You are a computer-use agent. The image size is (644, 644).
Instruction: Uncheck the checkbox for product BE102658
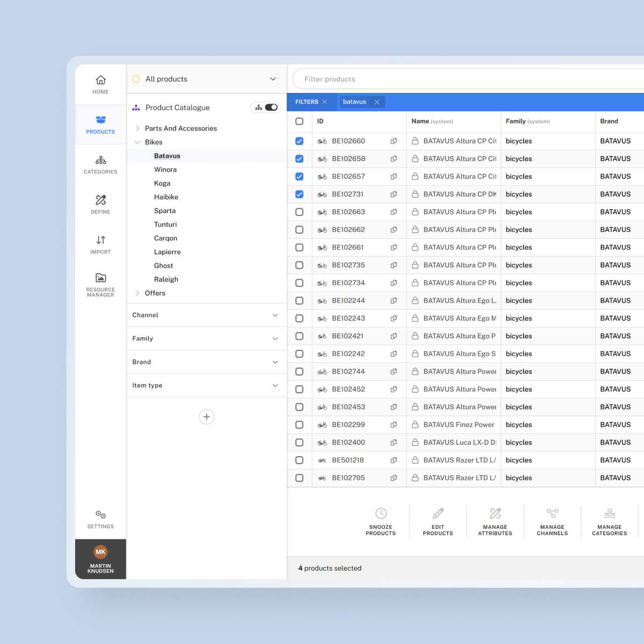[299, 159]
